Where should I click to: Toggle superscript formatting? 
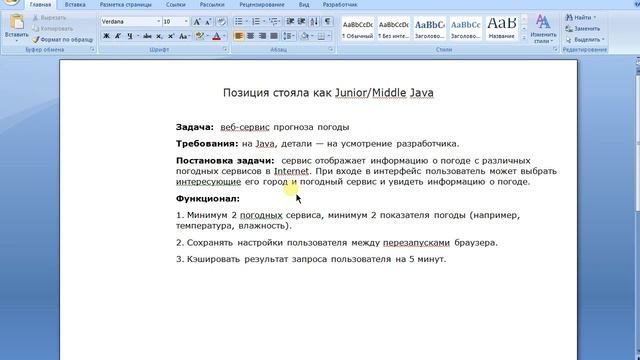pos(171,36)
